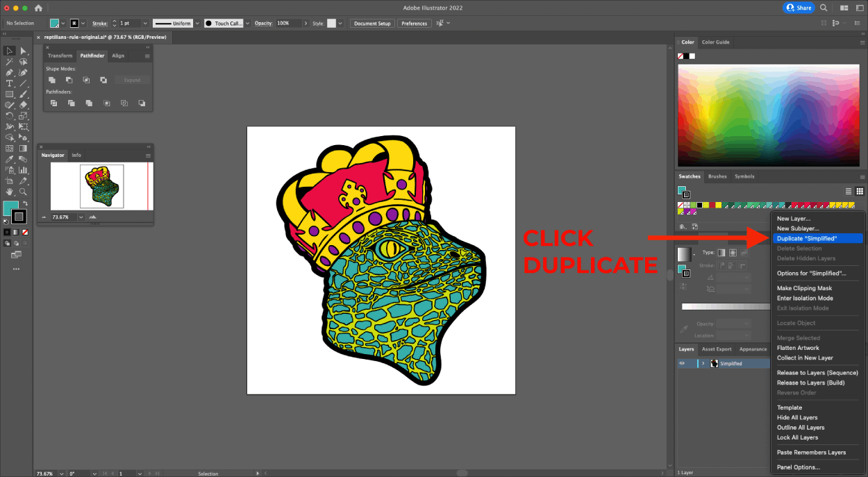Click the Eyedropper tool
Viewport: 868px width, 477px height.
(x=9, y=158)
